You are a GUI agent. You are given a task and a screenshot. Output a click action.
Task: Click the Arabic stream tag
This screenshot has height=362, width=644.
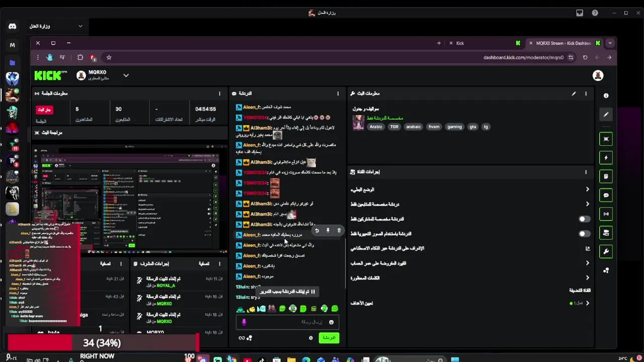click(x=376, y=127)
